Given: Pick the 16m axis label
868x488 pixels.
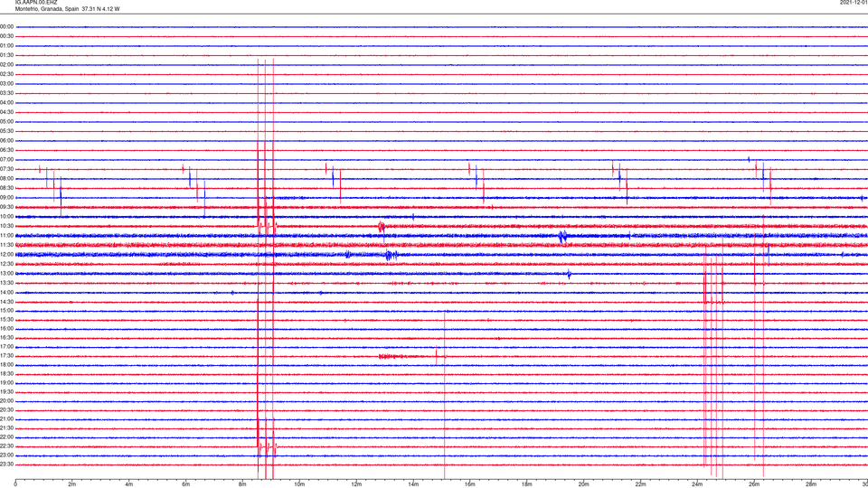Looking at the screenshot, I should [470, 484].
